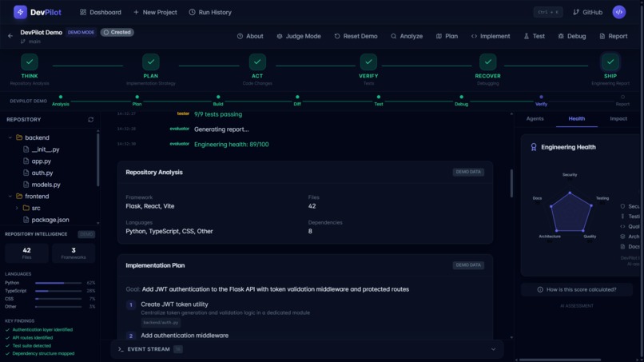Click 'How is this score calculated?'

(577, 290)
